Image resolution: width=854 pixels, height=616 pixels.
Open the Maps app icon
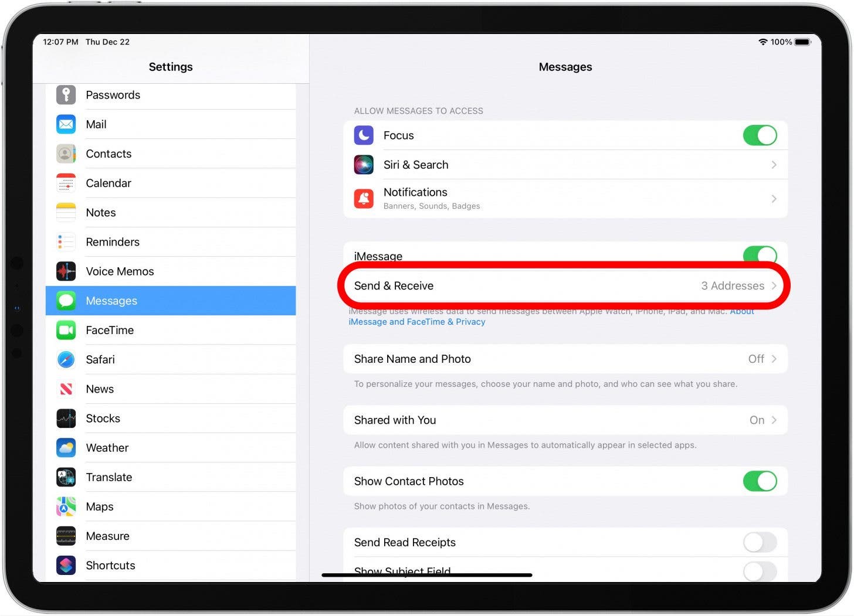[x=66, y=507]
